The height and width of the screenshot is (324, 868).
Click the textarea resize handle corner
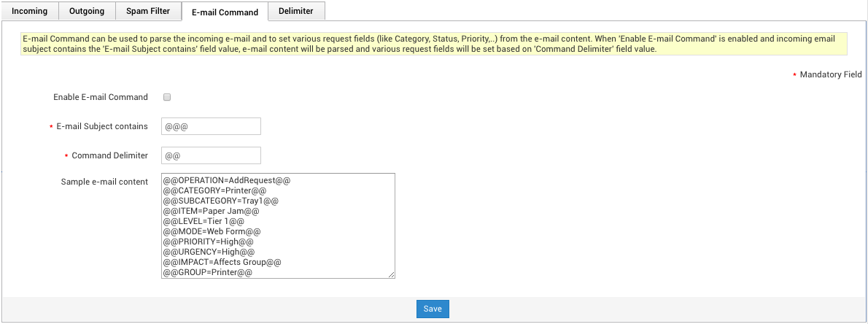tap(391, 274)
